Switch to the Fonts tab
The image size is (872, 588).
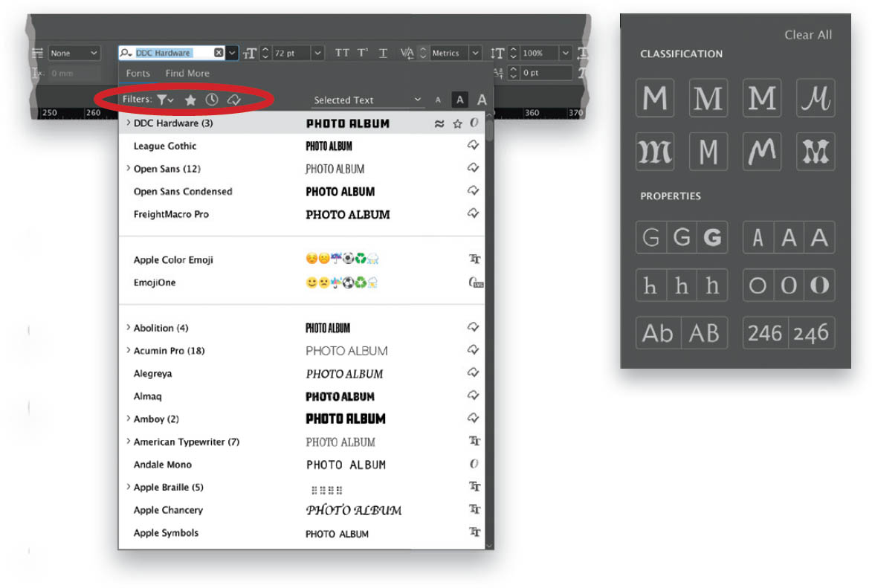[138, 73]
